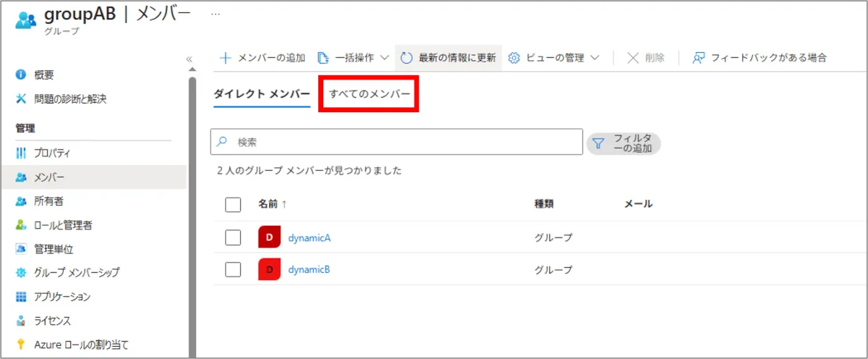
Task: Click the ライセンス person icon
Action: (21, 321)
